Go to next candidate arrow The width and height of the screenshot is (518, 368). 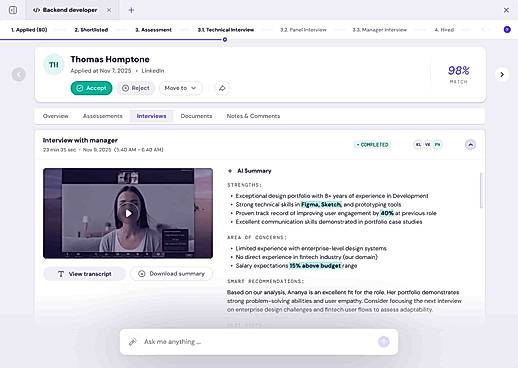click(x=502, y=74)
